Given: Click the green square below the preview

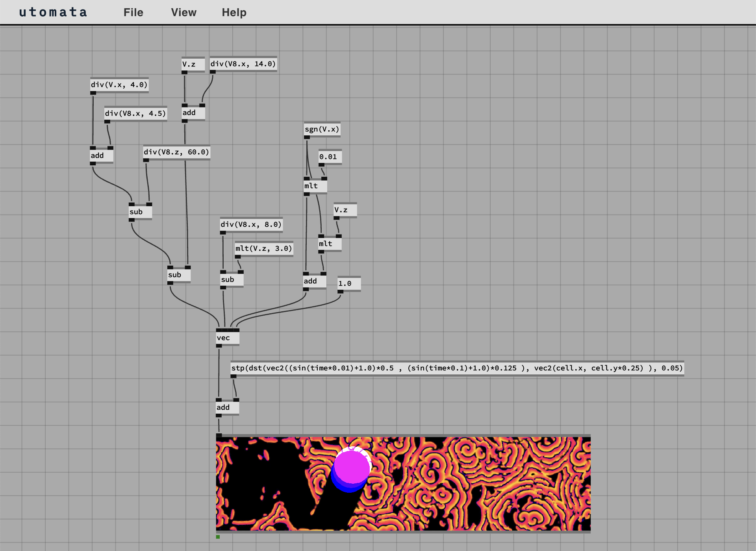Looking at the screenshot, I should tap(218, 537).
